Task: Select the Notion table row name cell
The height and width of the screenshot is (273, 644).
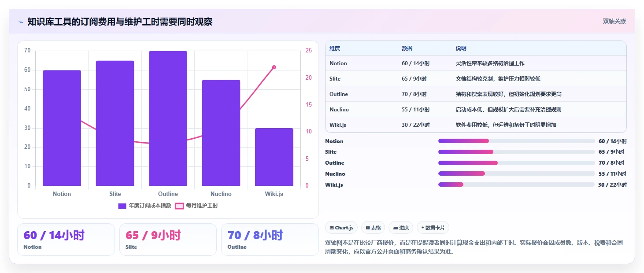Action: pos(338,63)
